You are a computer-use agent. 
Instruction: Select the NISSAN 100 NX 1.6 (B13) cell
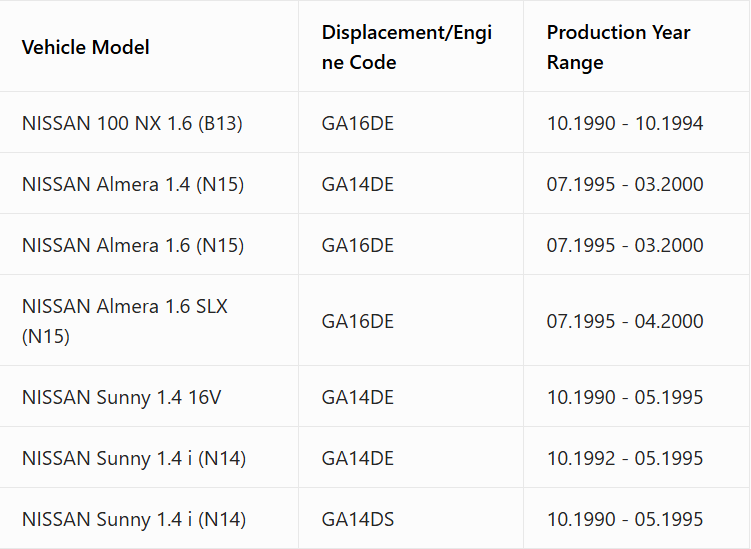132,123
